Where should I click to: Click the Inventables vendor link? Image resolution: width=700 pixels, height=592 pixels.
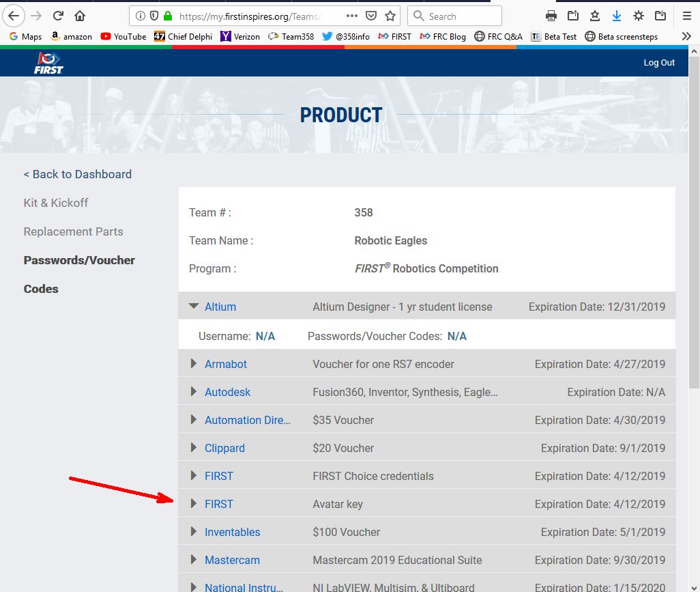click(x=232, y=532)
